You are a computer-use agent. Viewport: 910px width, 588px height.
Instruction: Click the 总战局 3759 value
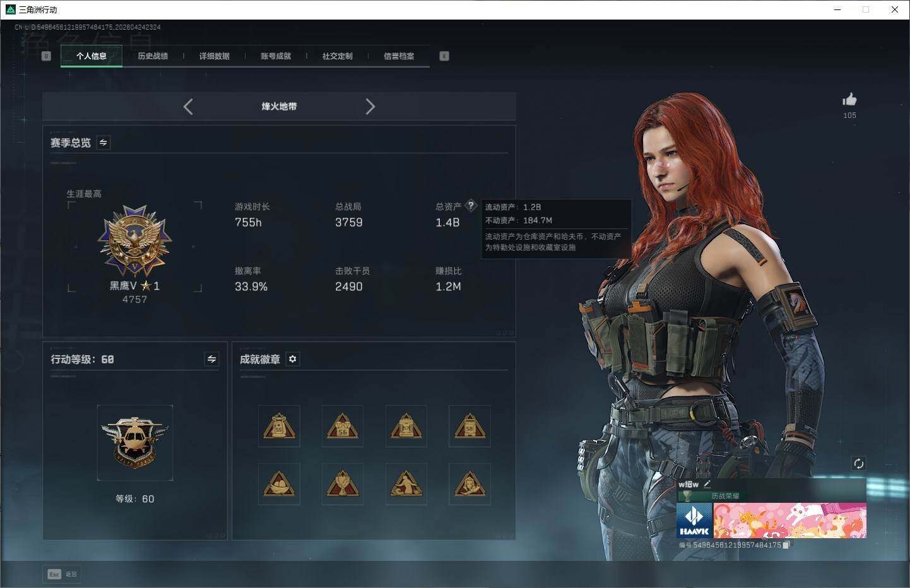[349, 223]
